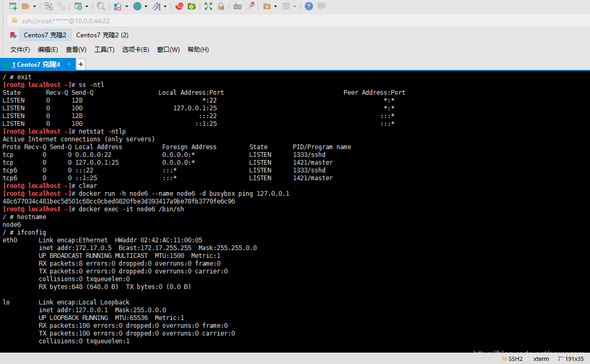Open Help question mark icon
Viewport: 590px width, 364px height.
tap(309, 6)
